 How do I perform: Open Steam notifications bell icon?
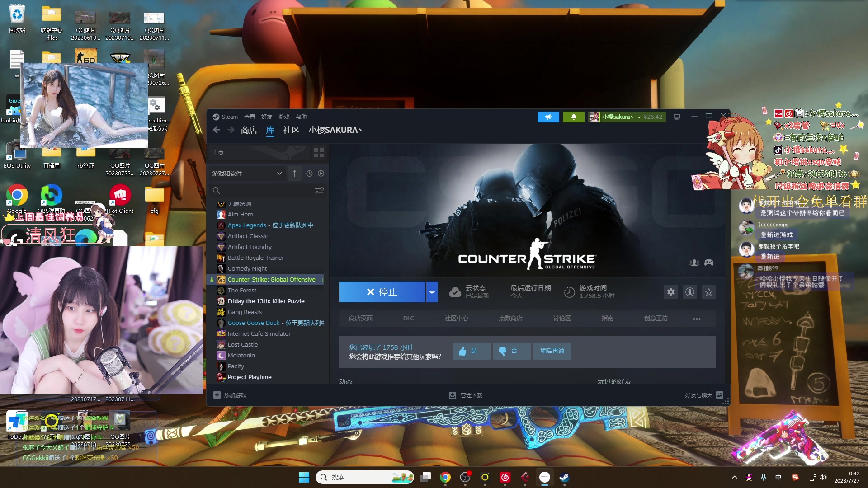pos(573,117)
